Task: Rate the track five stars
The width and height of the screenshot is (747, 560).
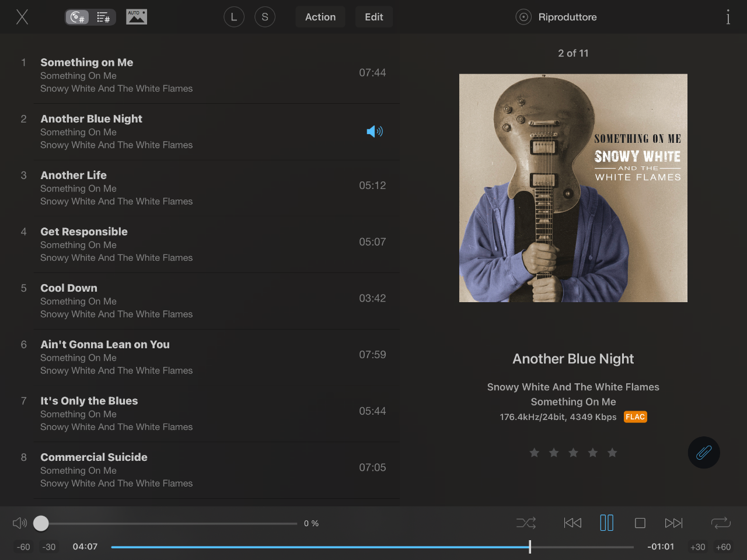Action: (x=612, y=453)
